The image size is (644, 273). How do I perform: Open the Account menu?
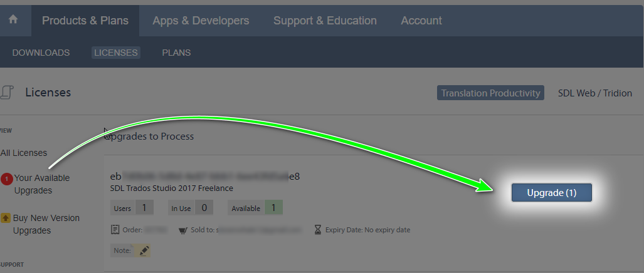click(421, 21)
